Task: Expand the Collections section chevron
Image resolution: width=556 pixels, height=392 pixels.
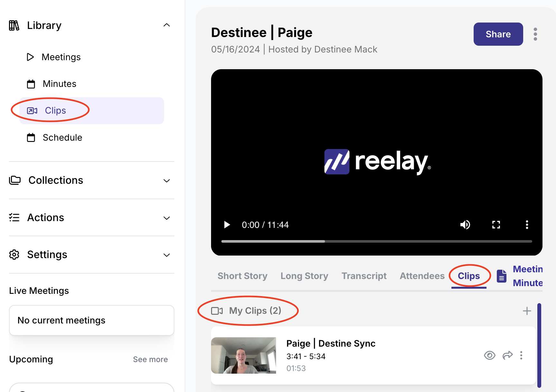Action: pos(167,181)
